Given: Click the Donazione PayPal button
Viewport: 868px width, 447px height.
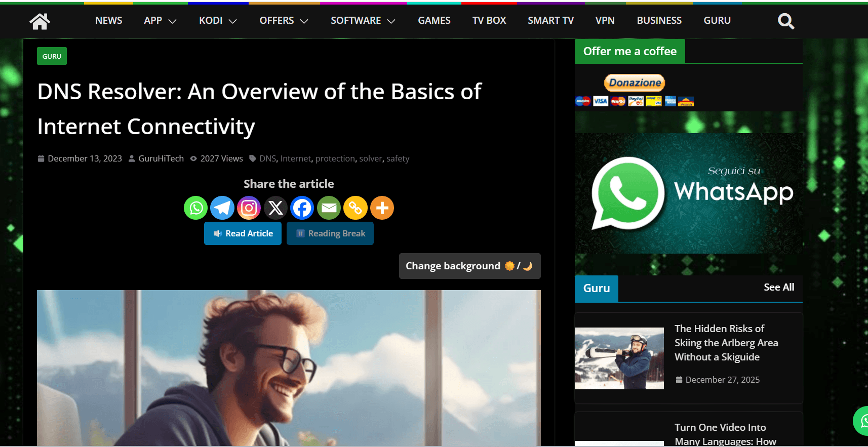Looking at the screenshot, I should tap(635, 83).
